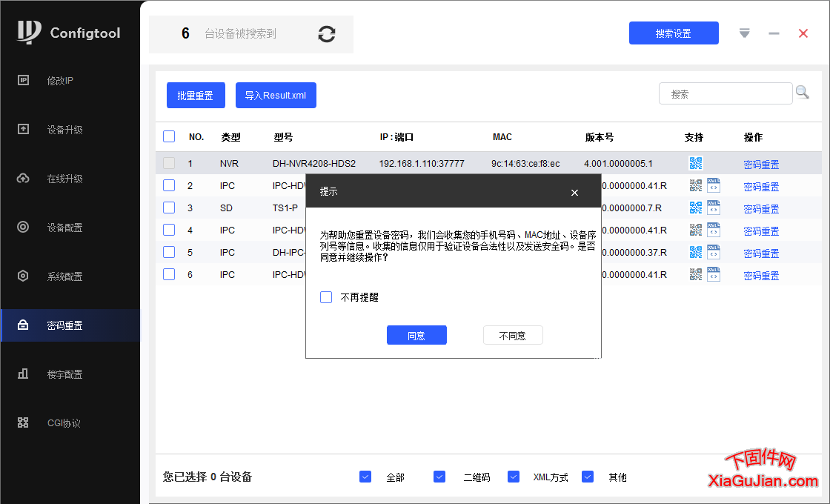Click the 不同意 button
Viewport: 830px width, 504px height.
[x=513, y=335]
